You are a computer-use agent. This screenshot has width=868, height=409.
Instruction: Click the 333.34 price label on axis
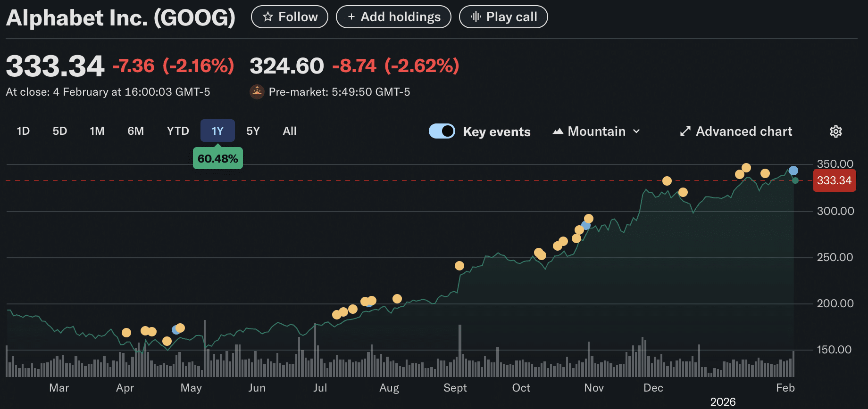click(x=835, y=180)
